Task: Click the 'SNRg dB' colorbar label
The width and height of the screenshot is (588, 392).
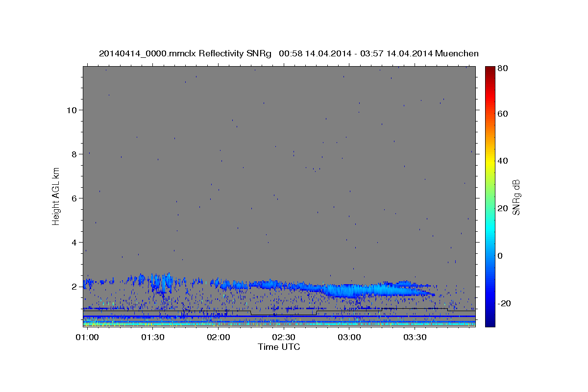Action: [516, 196]
